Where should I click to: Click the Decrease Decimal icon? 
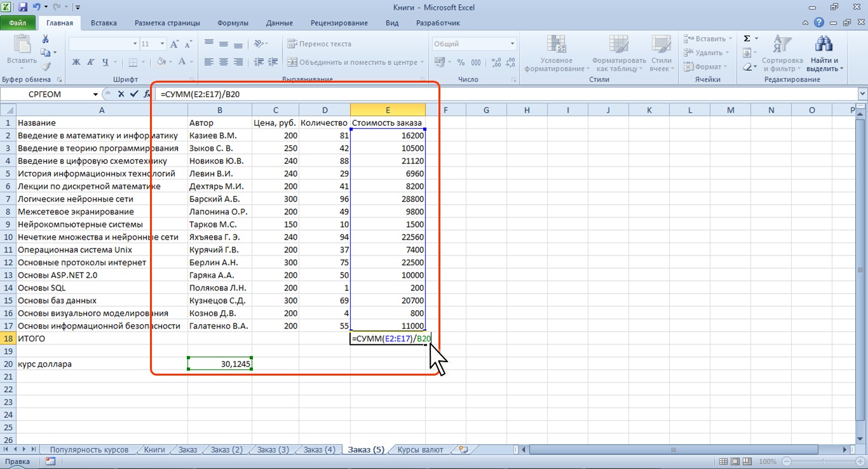[x=512, y=62]
